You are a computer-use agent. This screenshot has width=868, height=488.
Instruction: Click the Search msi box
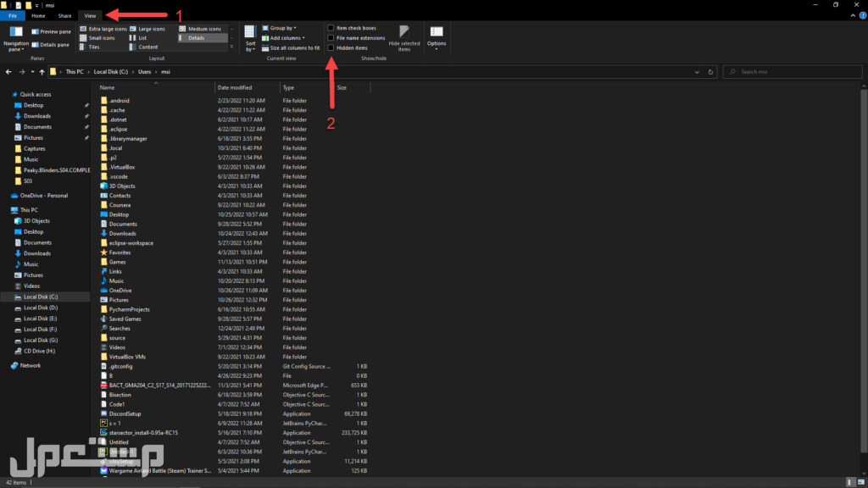[793, 72]
